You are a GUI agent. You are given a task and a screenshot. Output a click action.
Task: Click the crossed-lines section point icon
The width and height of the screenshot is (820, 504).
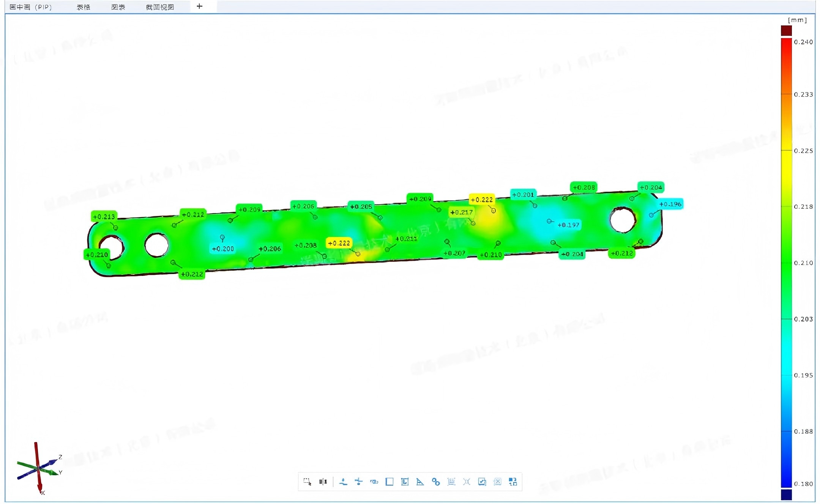[358, 482]
